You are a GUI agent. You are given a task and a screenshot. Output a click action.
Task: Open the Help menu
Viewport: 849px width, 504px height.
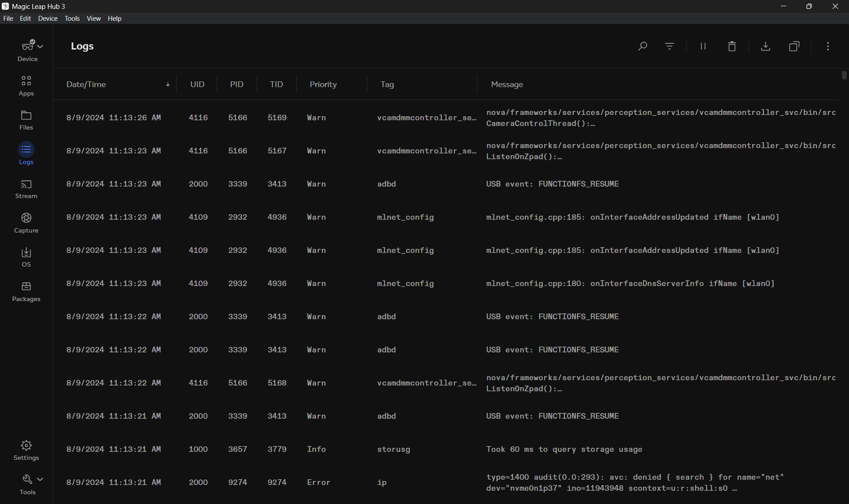click(x=115, y=18)
